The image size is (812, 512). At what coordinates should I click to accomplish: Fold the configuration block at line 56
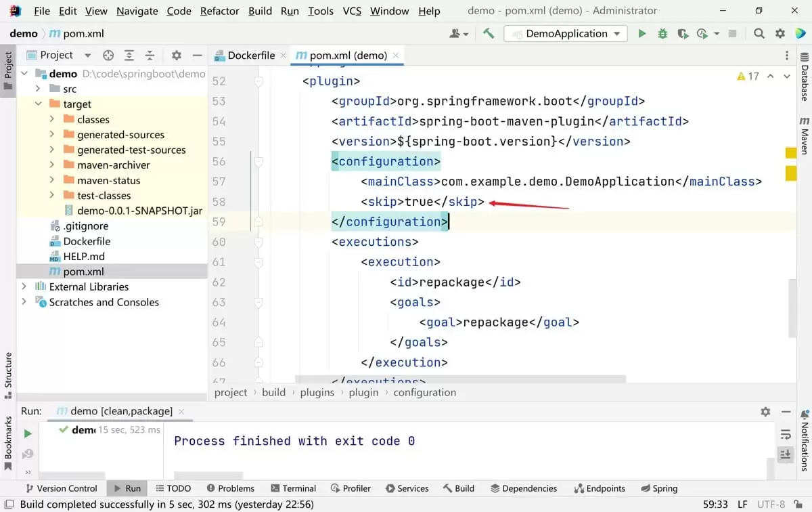coord(257,161)
